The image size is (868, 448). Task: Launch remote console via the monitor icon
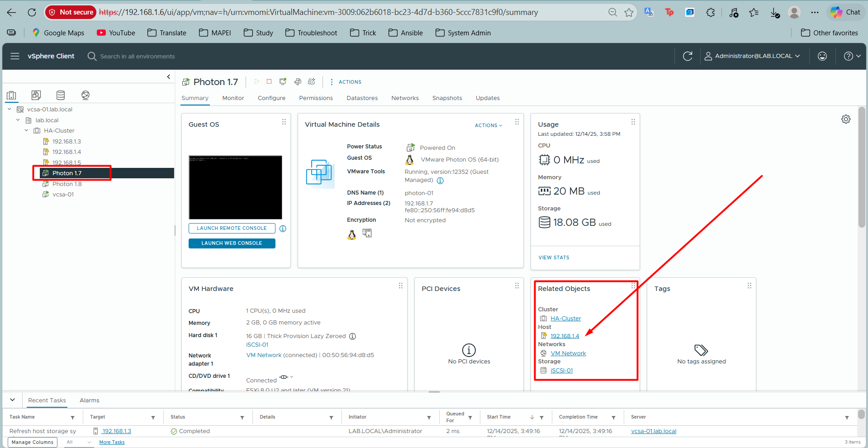click(283, 81)
